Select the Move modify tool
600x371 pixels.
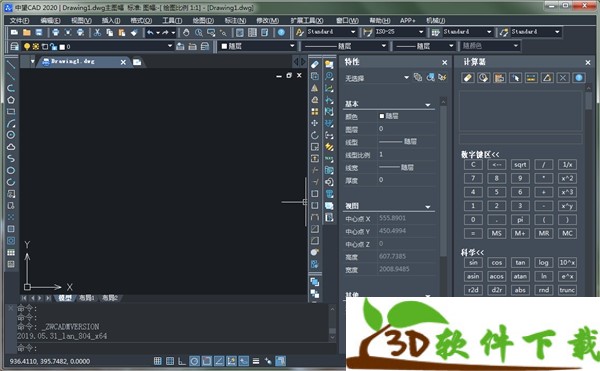click(x=315, y=123)
